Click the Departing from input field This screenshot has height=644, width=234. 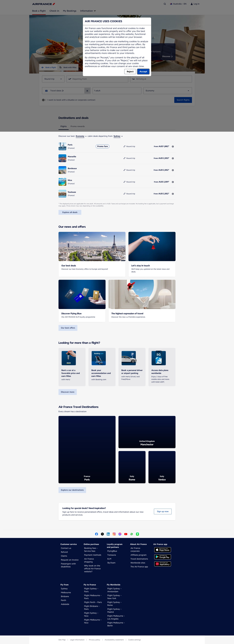coord(97,79)
